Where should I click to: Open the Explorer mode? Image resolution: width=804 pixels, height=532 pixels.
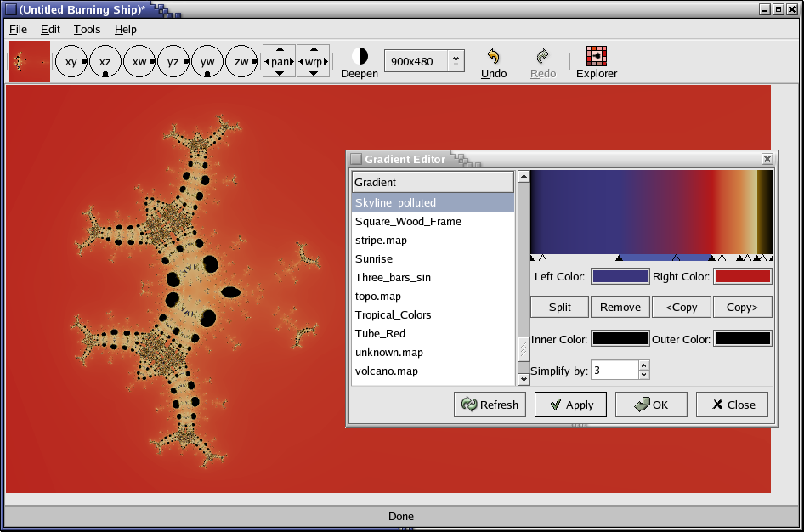point(597,63)
